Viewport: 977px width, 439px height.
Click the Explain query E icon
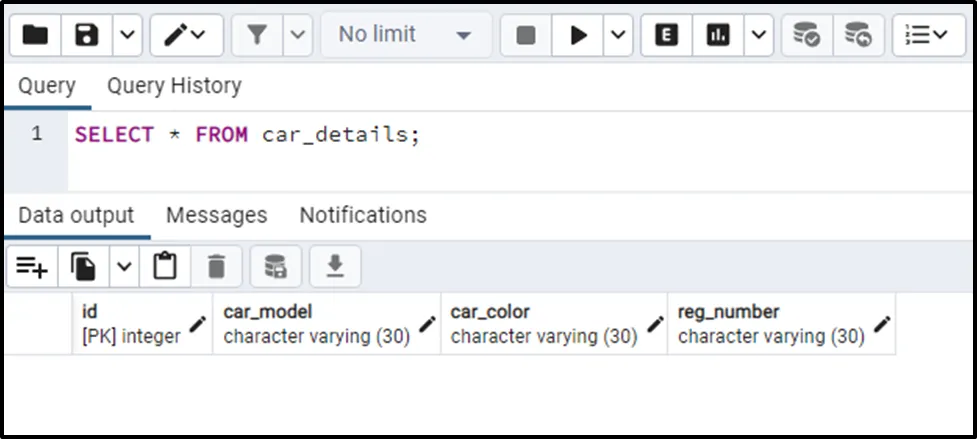click(x=666, y=36)
